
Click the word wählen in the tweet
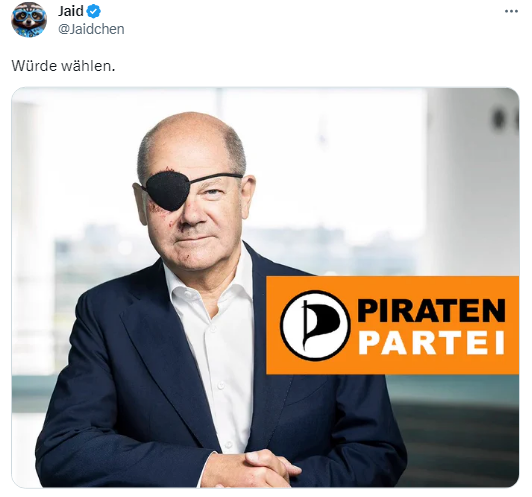coord(88,66)
